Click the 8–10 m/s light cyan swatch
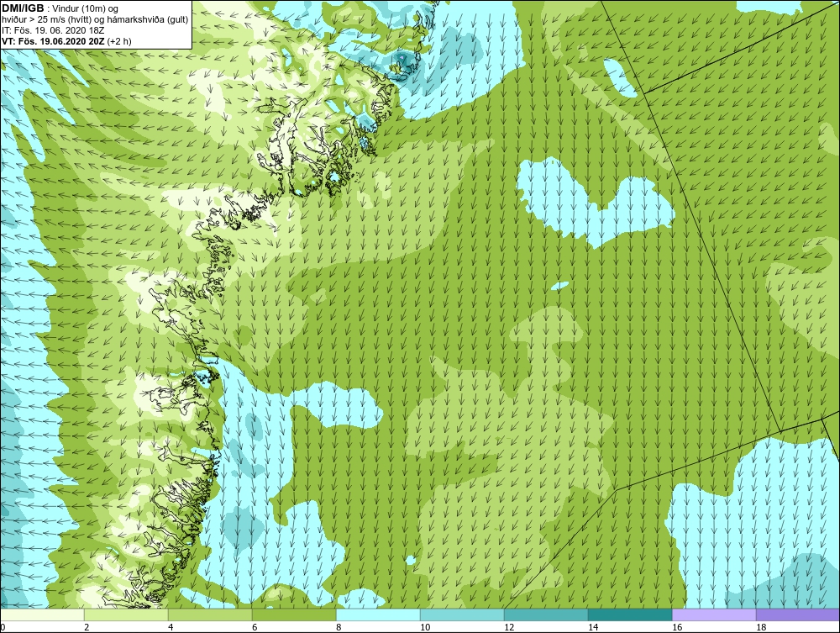The image size is (840, 633). 378,615
